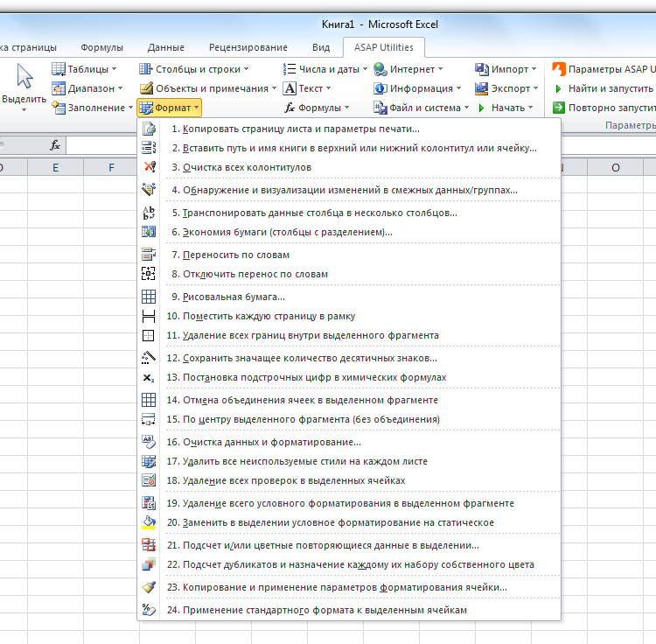
Task: Click the paint bucket icon for item 20
Action: (x=149, y=522)
